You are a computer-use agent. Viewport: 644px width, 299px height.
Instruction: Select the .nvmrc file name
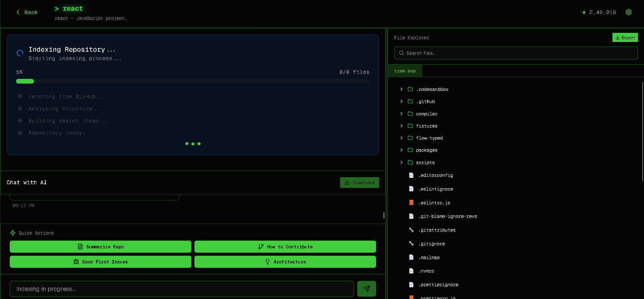tap(426, 271)
